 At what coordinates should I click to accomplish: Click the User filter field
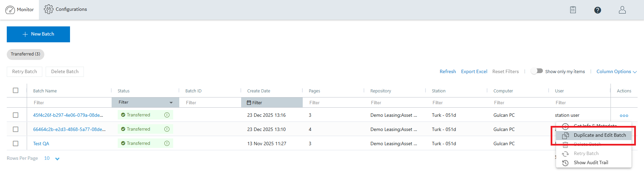[x=580, y=103]
